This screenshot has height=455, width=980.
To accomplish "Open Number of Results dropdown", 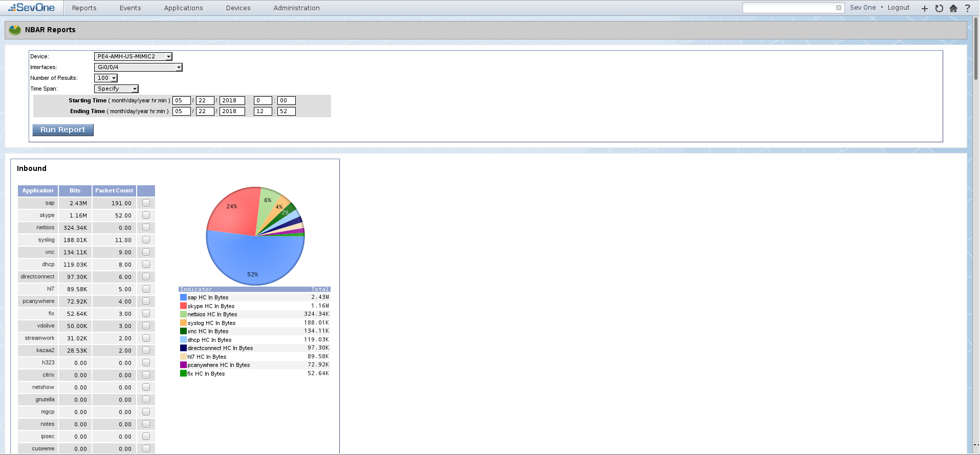I will [106, 78].
